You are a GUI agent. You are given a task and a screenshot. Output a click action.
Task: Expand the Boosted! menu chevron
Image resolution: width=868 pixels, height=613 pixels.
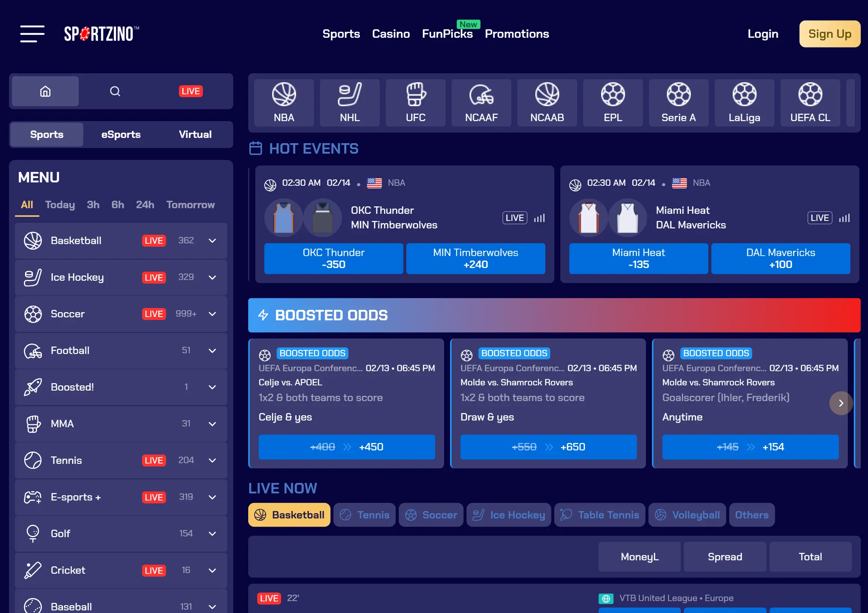click(212, 387)
